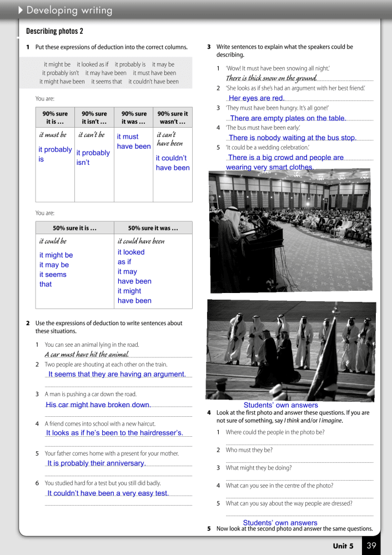This screenshot has height=555, width=392.
Task: Click the '90% sure it isn't …' column header
Action: point(94,118)
